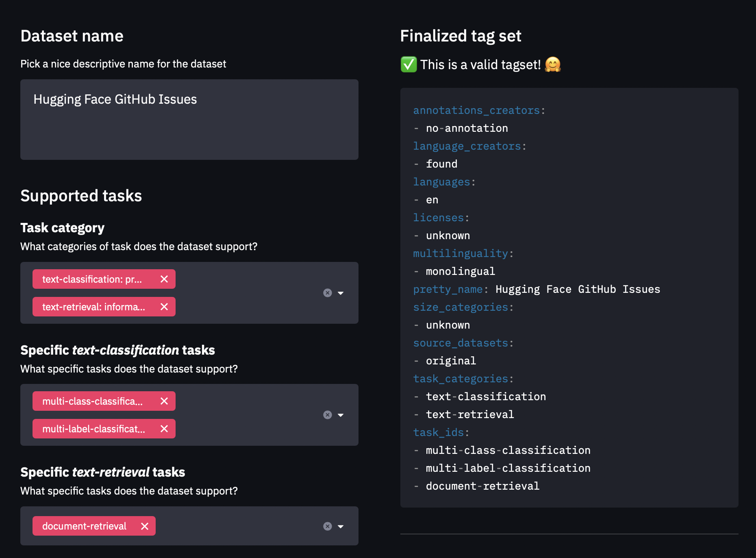This screenshot has width=756, height=558.
Task: Select the document-retrieval tag chip
Action: coord(83,526)
